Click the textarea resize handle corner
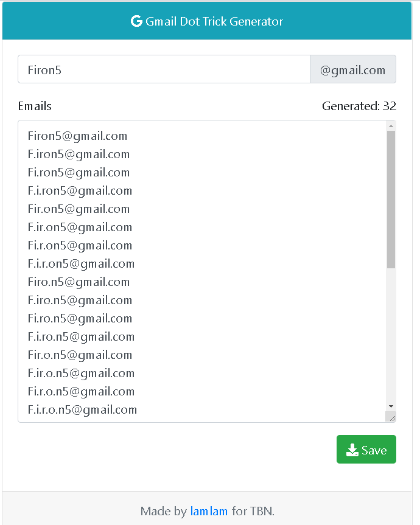Viewport: 420px width, 525px height. coord(391,417)
